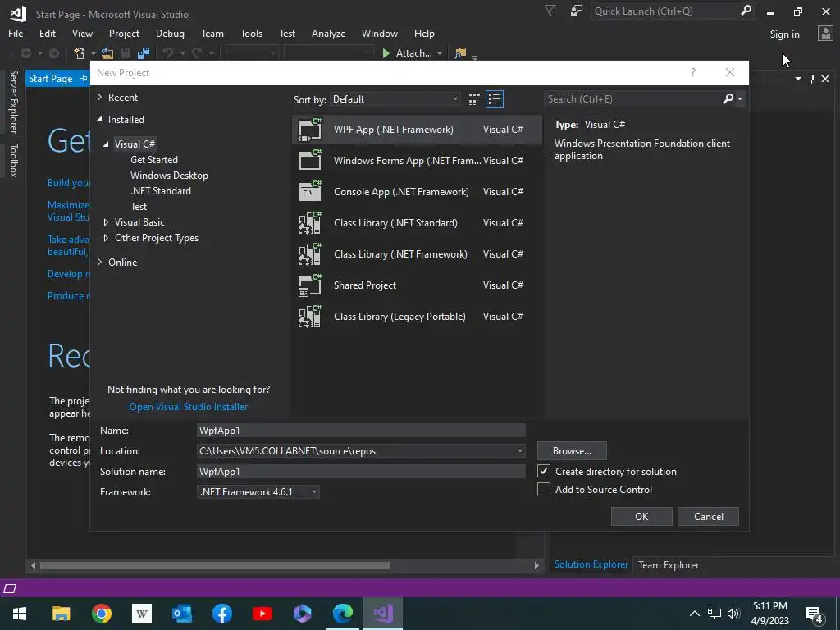The height and width of the screenshot is (630, 840).
Task: Switch to small icons grid view
Action: coord(474,99)
